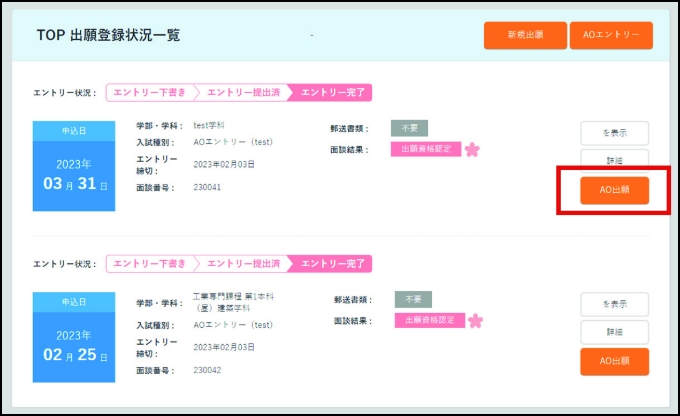Click を表示 button in the test学科 entry
680x416 pixels.
pos(614,133)
